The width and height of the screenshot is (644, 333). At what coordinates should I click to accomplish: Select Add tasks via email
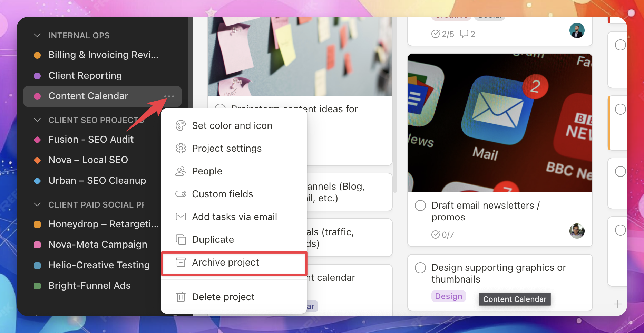click(234, 217)
